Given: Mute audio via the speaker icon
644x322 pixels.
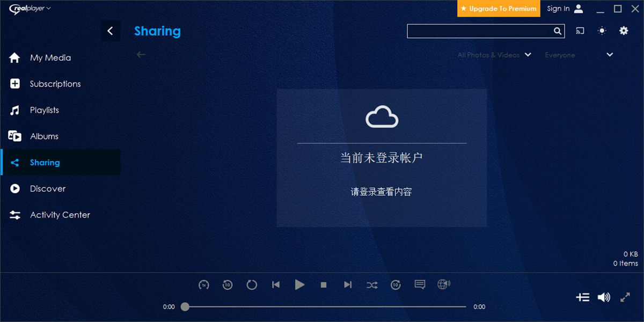Looking at the screenshot, I should 604,297.
